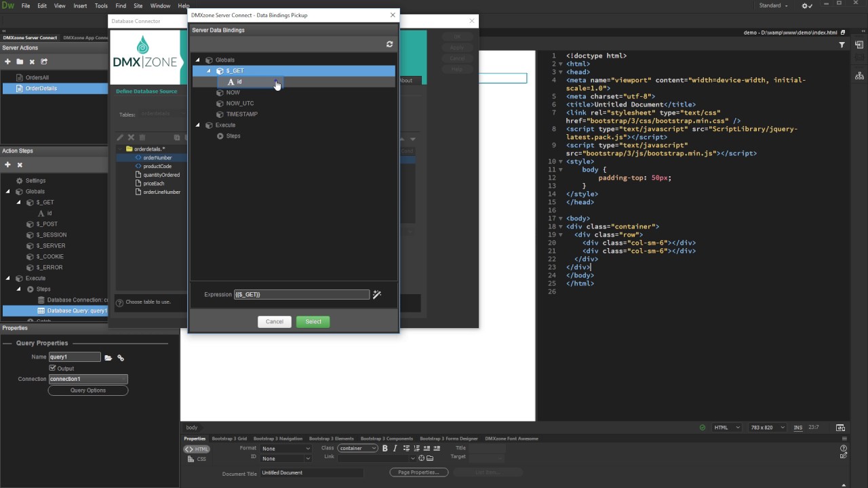Open Query Options
The image size is (868, 488).
click(x=88, y=390)
